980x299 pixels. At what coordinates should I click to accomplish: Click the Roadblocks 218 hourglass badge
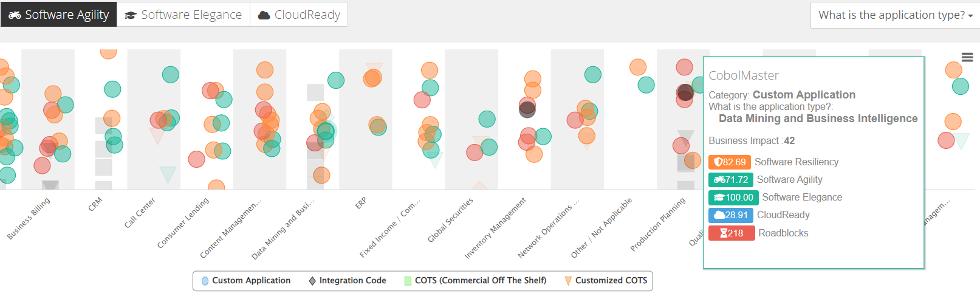coord(732,233)
